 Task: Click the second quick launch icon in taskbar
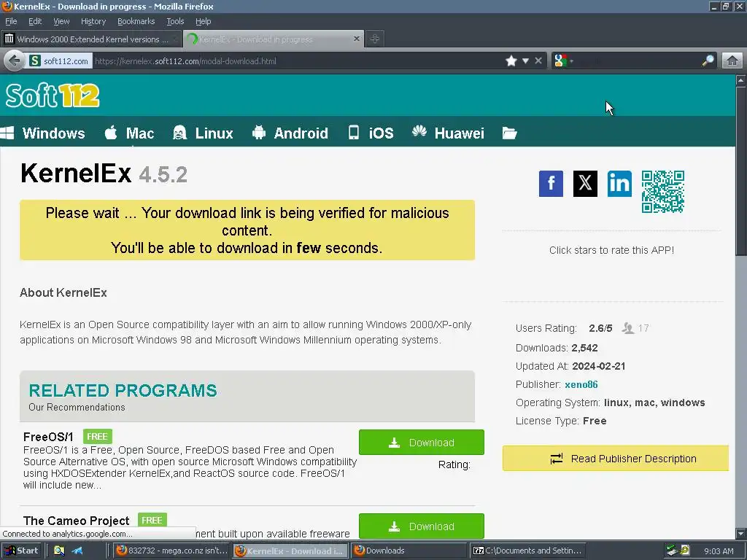[77, 551]
